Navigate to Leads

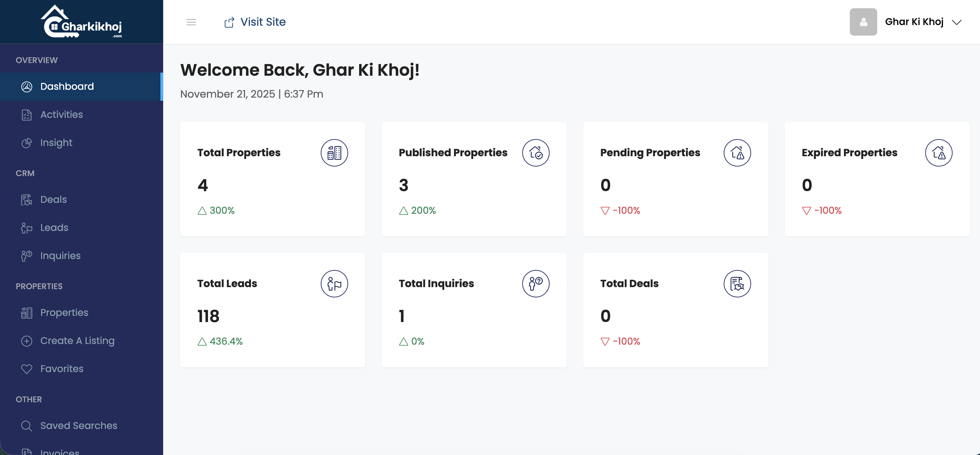tap(54, 228)
